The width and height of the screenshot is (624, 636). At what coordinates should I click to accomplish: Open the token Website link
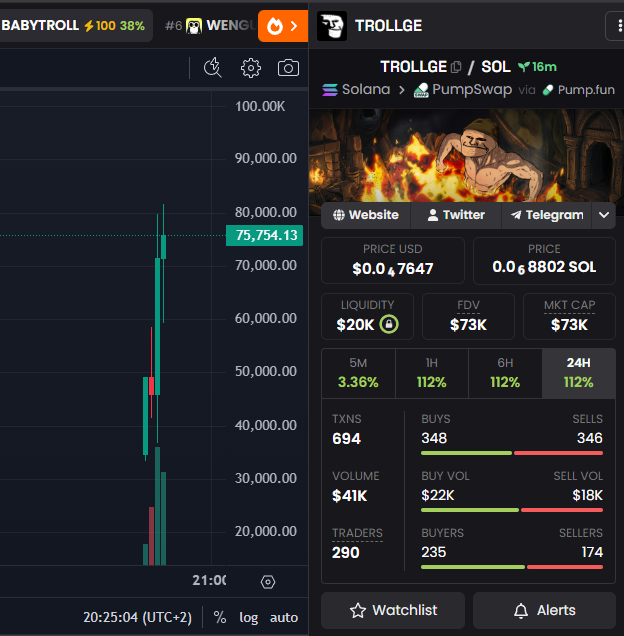[x=366, y=215]
